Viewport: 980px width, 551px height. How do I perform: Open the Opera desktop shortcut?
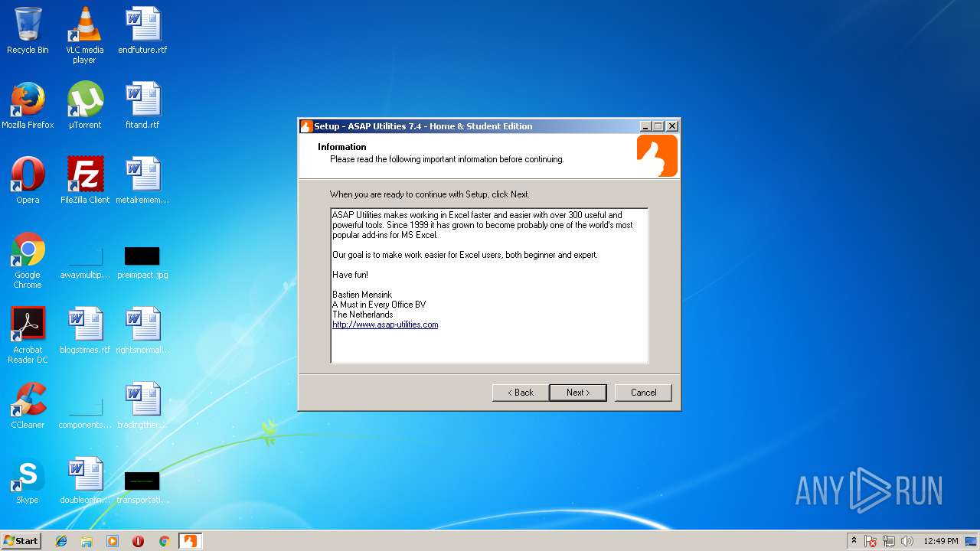point(28,181)
